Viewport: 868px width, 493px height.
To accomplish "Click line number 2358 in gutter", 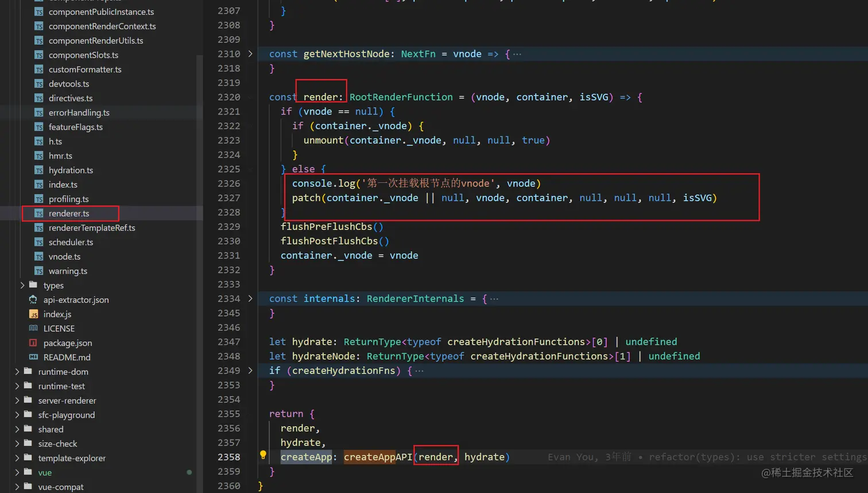I will [x=229, y=457].
